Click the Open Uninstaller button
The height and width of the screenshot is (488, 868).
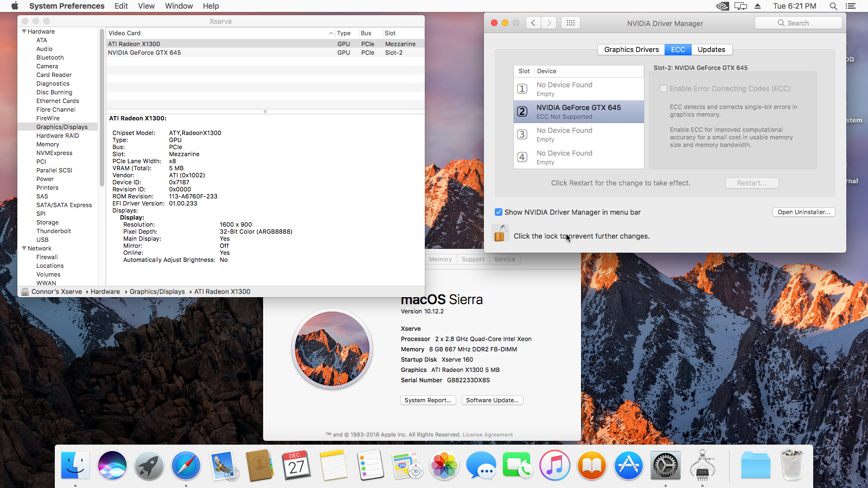pyautogui.click(x=803, y=212)
